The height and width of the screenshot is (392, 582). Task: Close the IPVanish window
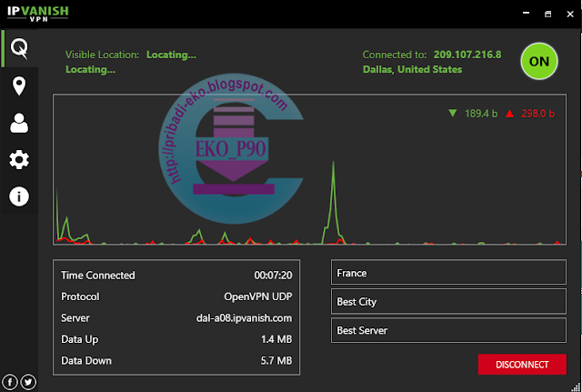pos(570,14)
